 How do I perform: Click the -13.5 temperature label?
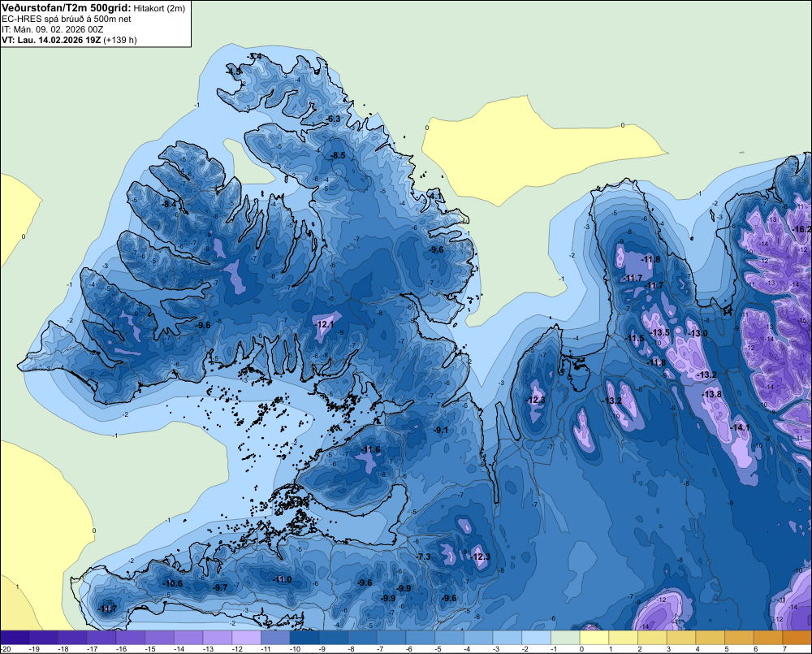tap(659, 332)
